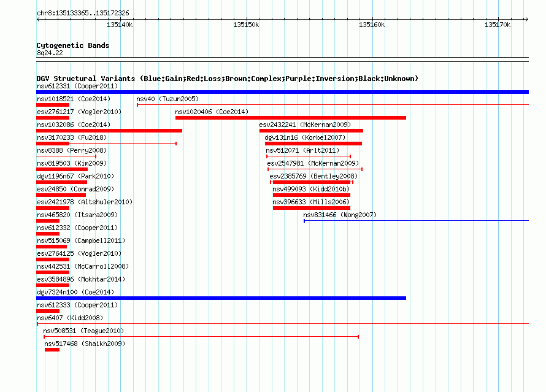This screenshot has height=392, width=546.
Task: Select nsv508531 (Teague2010) label
Action: click(83, 331)
